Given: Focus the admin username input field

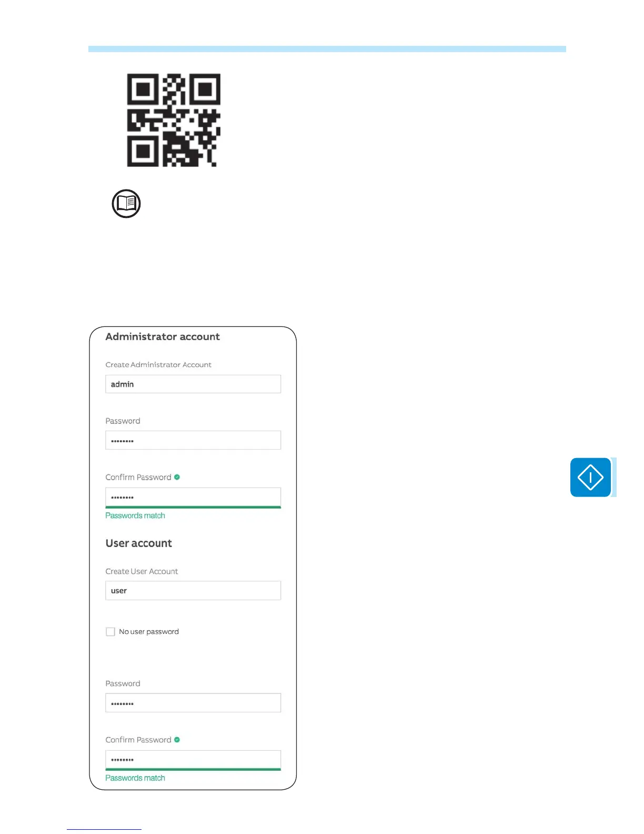Looking at the screenshot, I should [193, 384].
